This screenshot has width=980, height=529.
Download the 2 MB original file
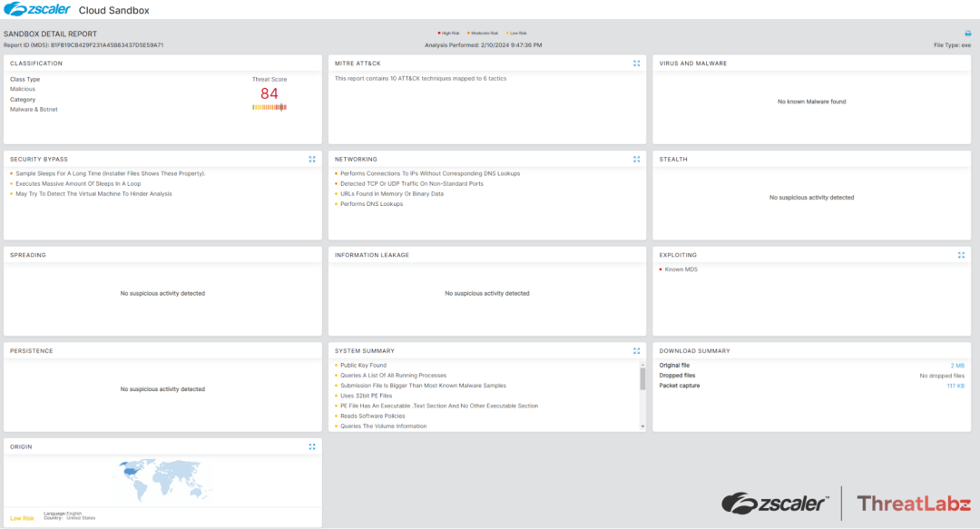957,366
